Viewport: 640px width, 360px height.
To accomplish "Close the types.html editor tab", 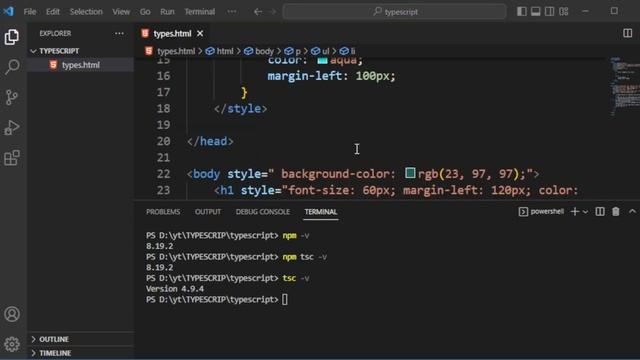I will (x=200, y=33).
